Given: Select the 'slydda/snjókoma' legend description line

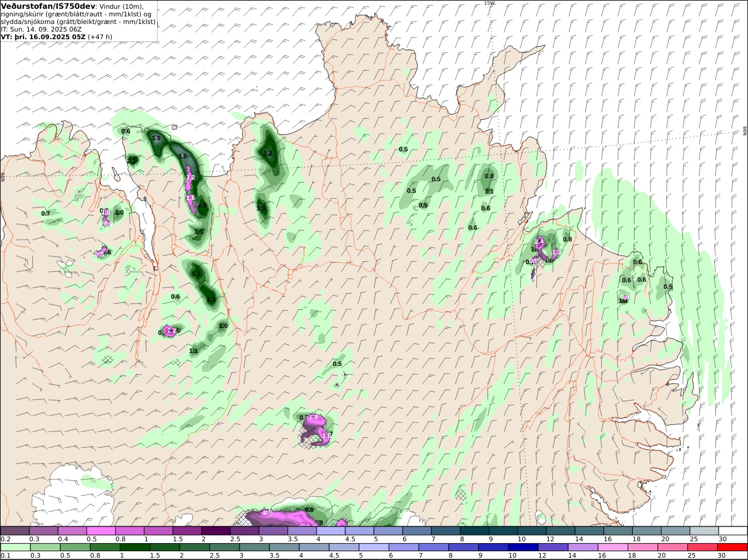Looking at the screenshot, I should point(78,22).
